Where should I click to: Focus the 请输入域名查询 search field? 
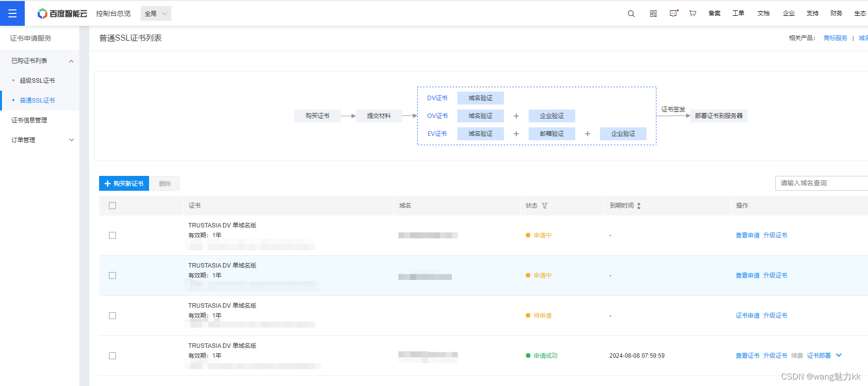pos(821,183)
